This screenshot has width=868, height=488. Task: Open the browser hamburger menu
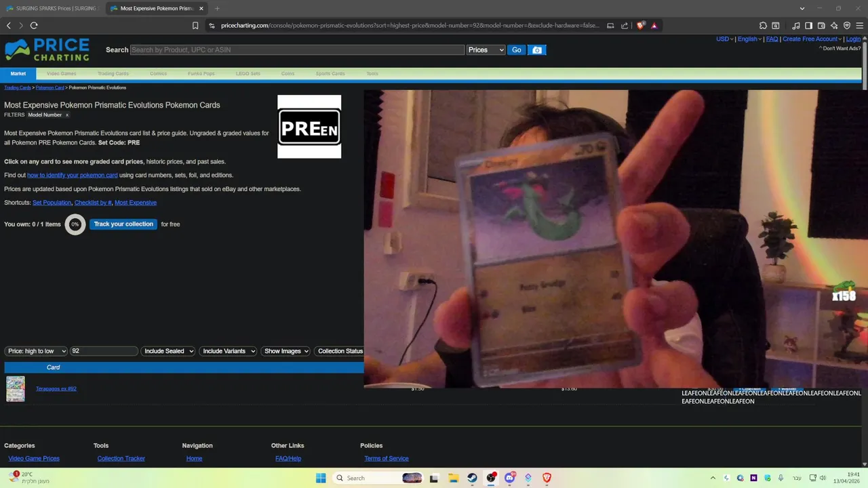pyautogui.click(x=859, y=26)
